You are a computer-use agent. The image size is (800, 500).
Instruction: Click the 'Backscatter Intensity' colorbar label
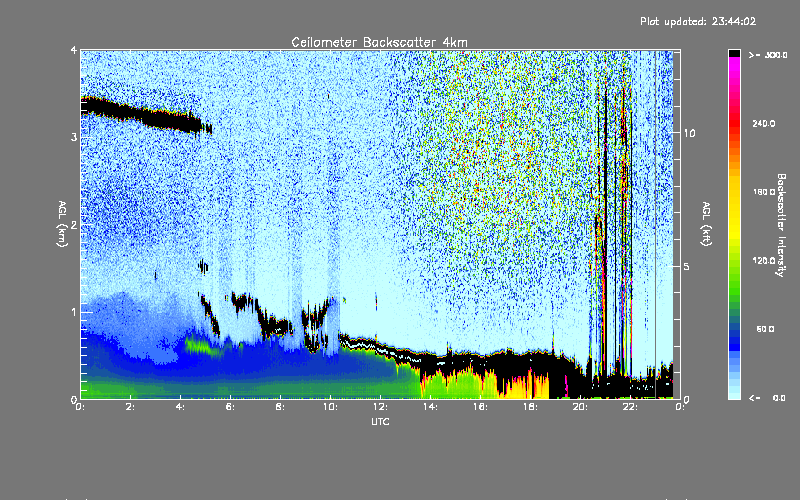point(781,225)
